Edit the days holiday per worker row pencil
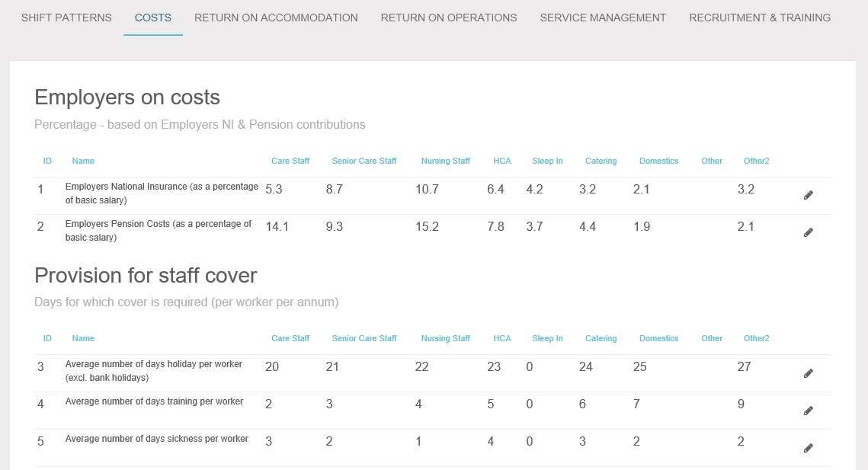Screen dimensions: 868x470 click(809, 374)
